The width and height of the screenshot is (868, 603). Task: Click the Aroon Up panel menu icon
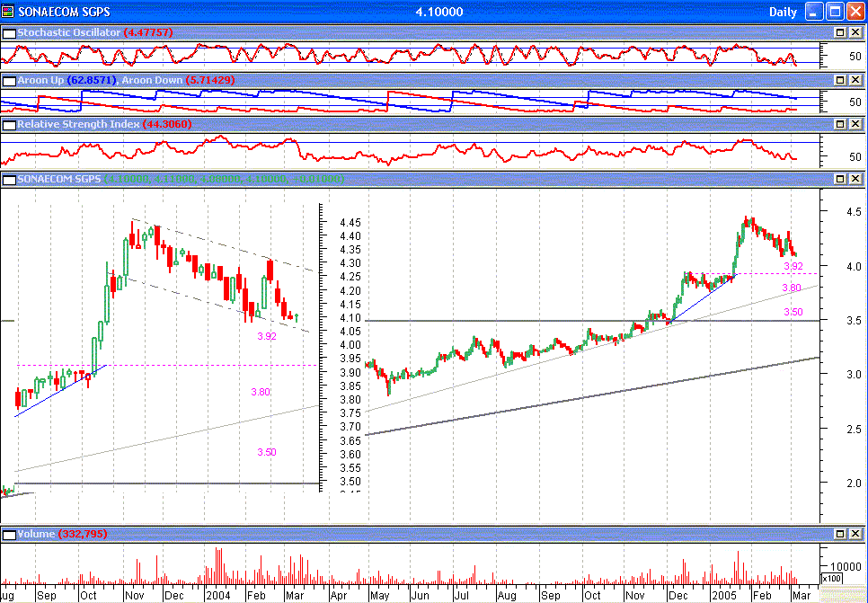click(x=9, y=81)
